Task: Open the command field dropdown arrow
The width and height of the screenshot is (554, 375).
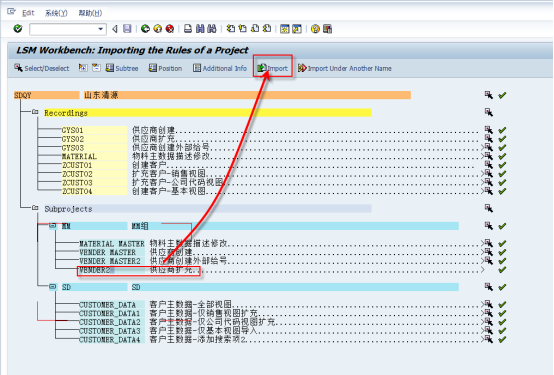Action: (x=101, y=29)
